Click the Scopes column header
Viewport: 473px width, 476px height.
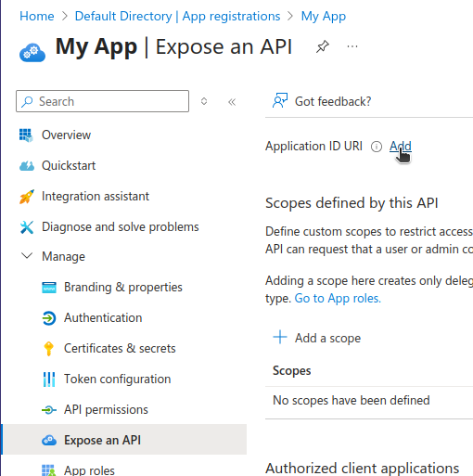pyautogui.click(x=291, y=370)
